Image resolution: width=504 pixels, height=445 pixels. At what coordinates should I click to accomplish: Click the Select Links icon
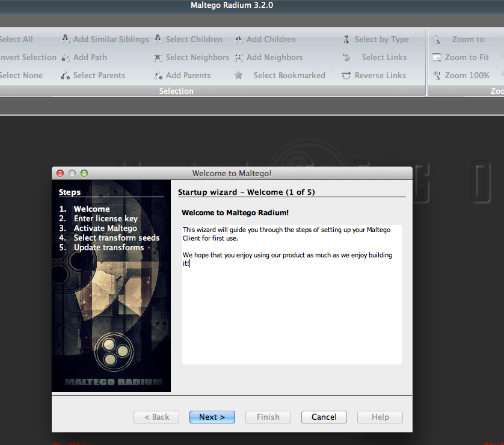click(346, 58)
